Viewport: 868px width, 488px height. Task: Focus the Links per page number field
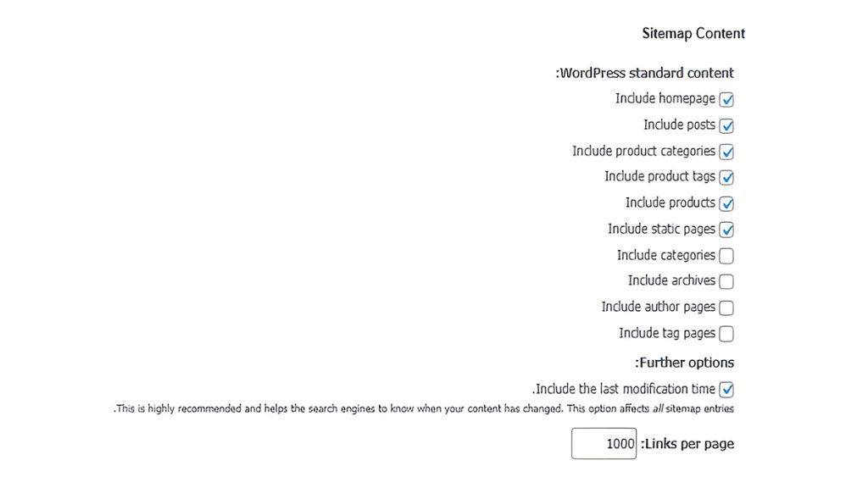[x=604, y=444]
